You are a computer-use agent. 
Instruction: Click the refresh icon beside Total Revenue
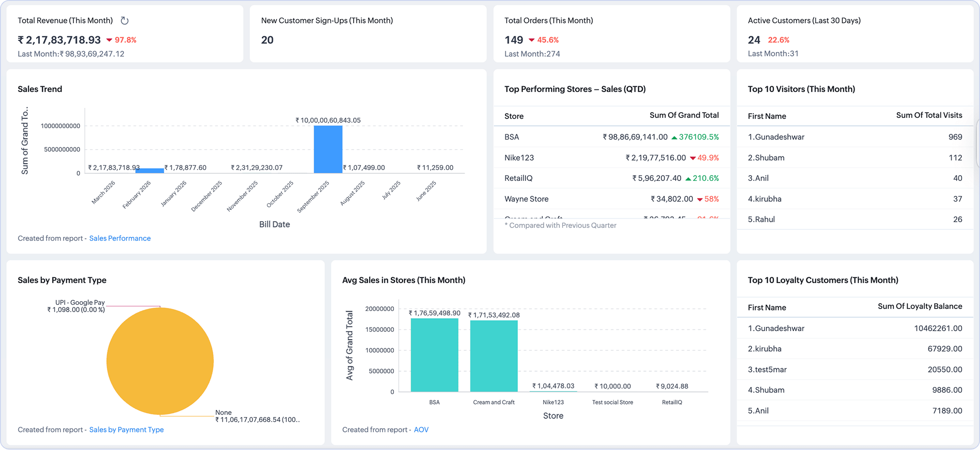coord(124,21)
